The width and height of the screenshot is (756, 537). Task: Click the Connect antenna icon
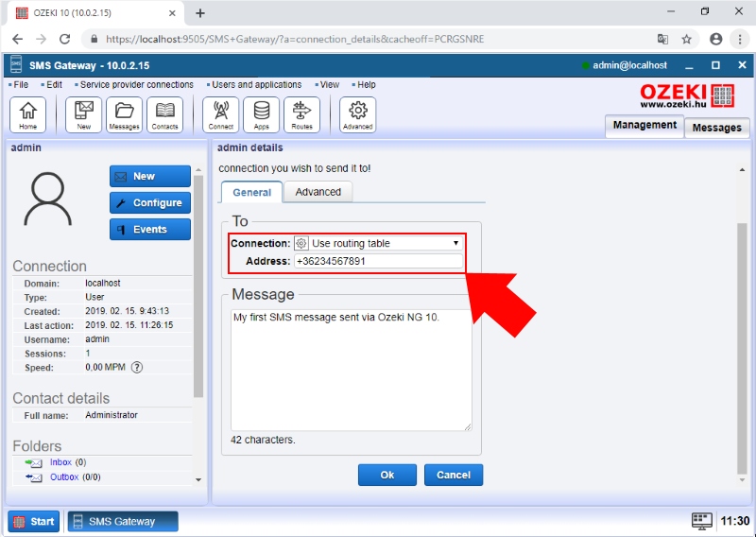click(221, 114)
